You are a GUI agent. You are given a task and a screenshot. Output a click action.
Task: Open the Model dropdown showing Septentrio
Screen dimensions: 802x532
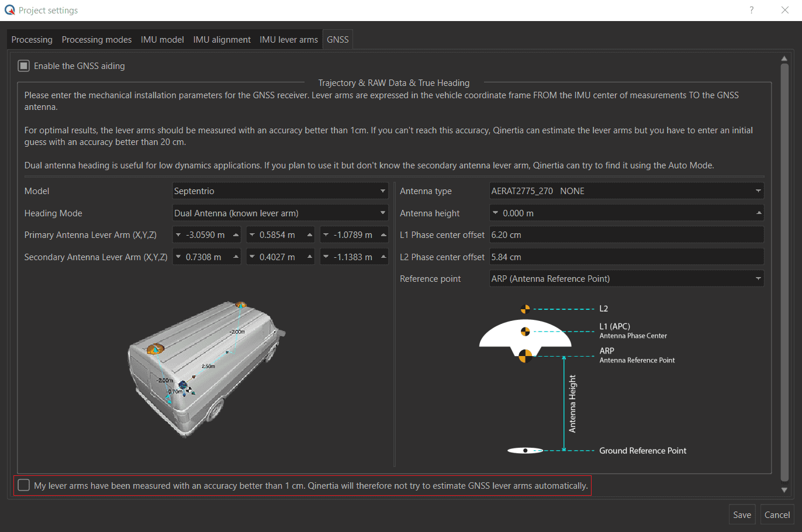281,191
